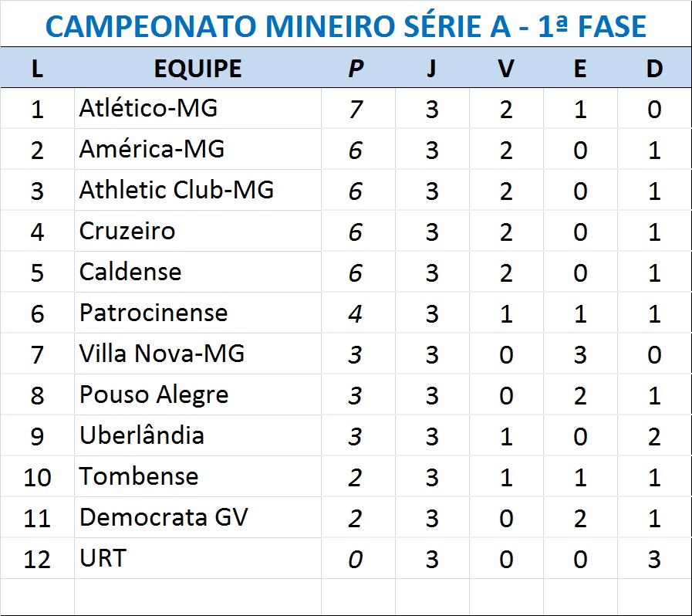The height and width of the screenshot is (616, 692).
Task: Select the E draws column header
Action: pyautogui.click(x=580, y=68)
